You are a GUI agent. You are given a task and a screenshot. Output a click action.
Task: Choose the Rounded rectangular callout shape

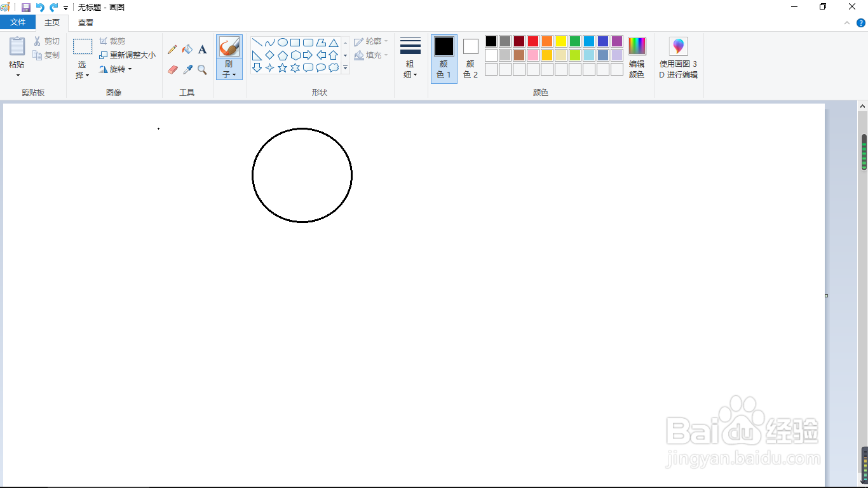308,67
